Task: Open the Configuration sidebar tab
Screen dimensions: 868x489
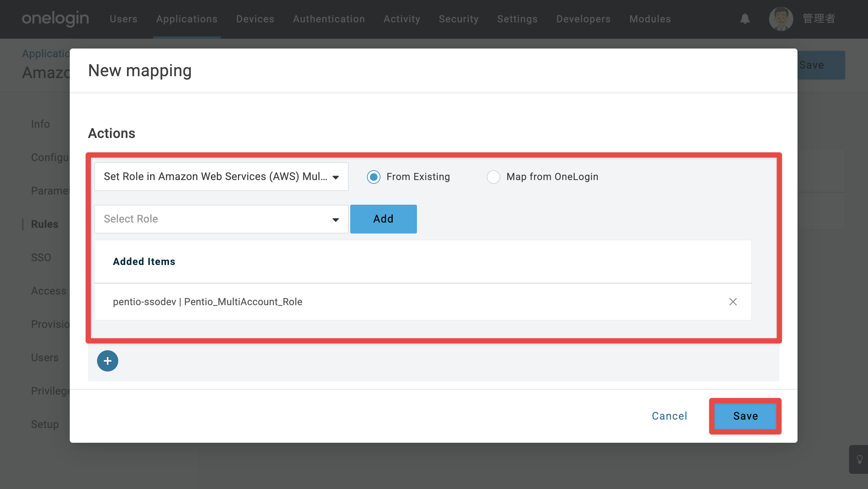Action: coord(50,157)
